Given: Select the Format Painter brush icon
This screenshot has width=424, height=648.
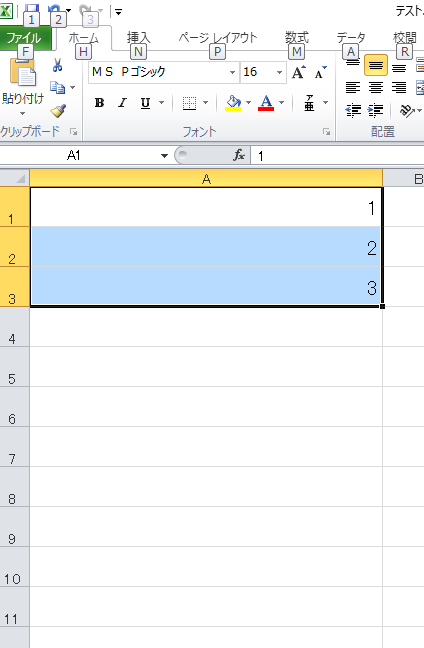Looking at the screenshot, I should pos(58,111).
